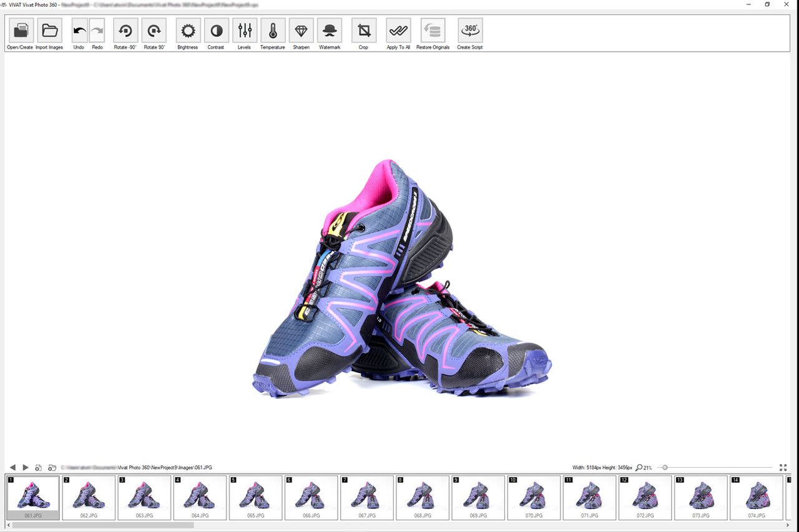Add a Watermark to the image
The height and width of the screenshot is (532, 799).
coord(330,31)
